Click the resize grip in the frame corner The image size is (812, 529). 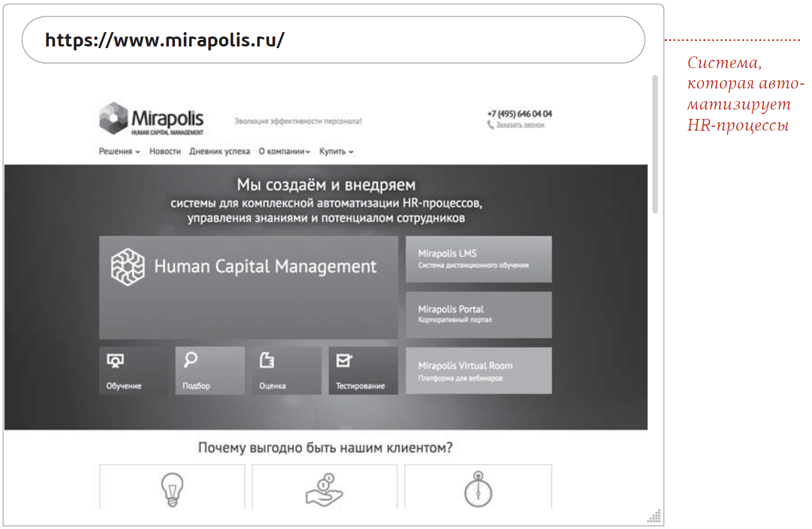click(654, 516)
